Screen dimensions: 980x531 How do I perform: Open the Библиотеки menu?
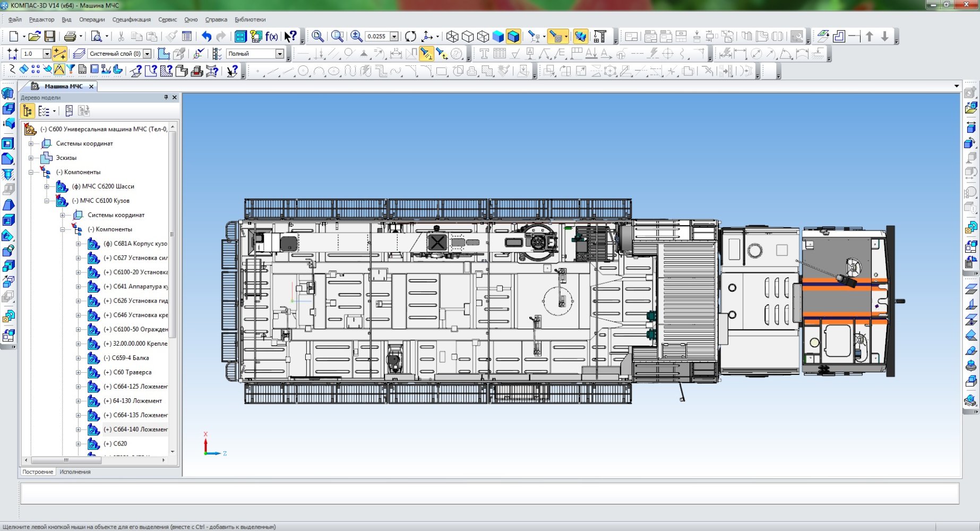(250, 20)
